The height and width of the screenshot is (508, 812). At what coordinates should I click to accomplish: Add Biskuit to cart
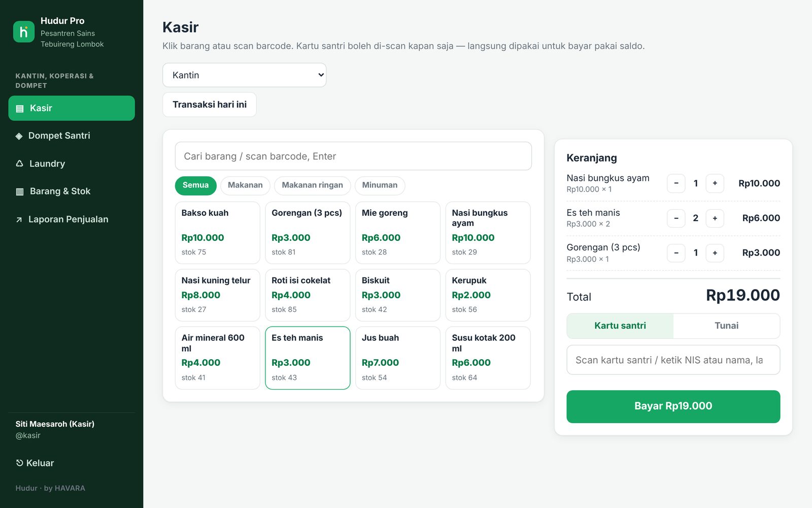tap(398, 295)
